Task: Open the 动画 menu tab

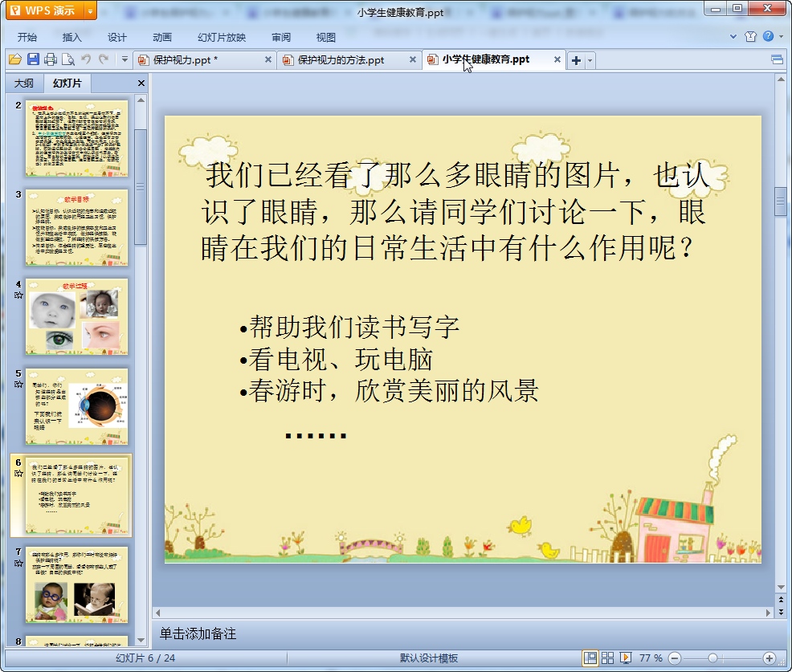Action: (162, 38)
